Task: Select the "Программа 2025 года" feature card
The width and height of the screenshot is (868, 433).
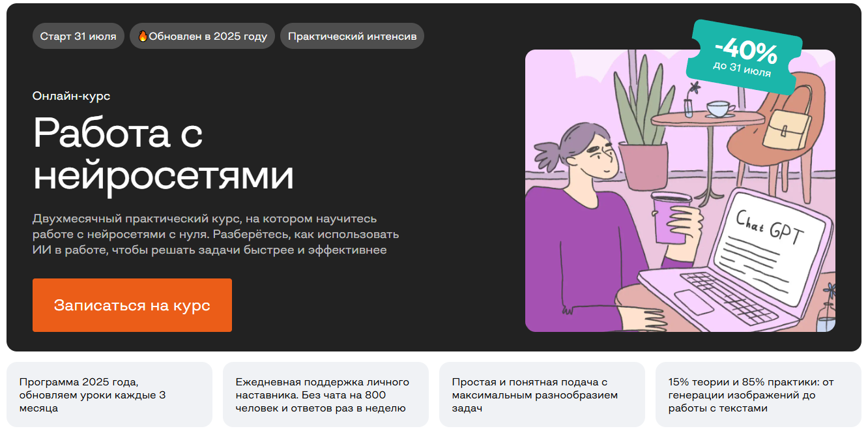Action: pyautogui.click(x=109, y=395)
